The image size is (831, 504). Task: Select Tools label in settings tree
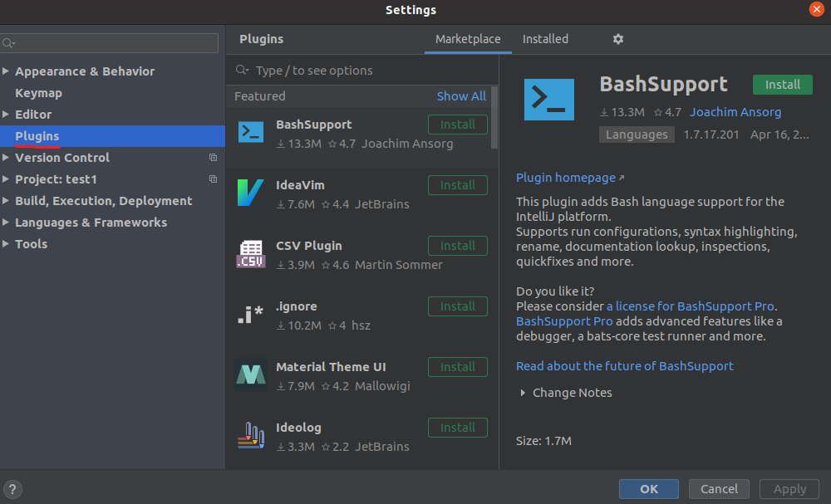(32, 244)
